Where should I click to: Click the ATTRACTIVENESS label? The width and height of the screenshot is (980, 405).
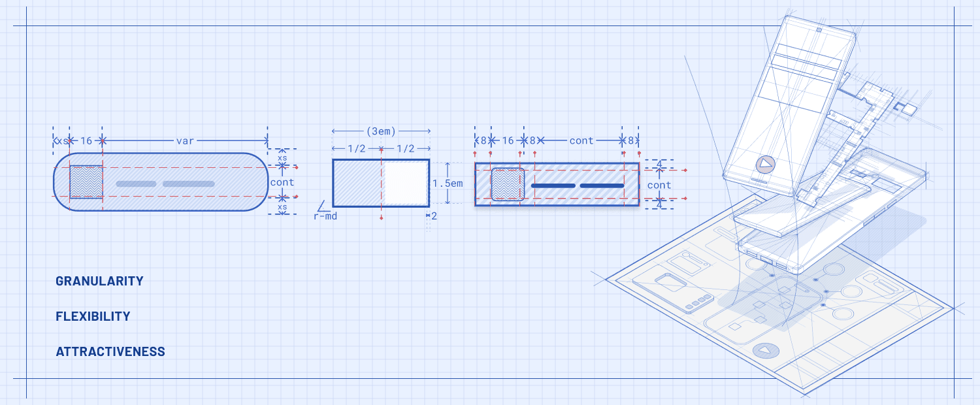point(110,351)
